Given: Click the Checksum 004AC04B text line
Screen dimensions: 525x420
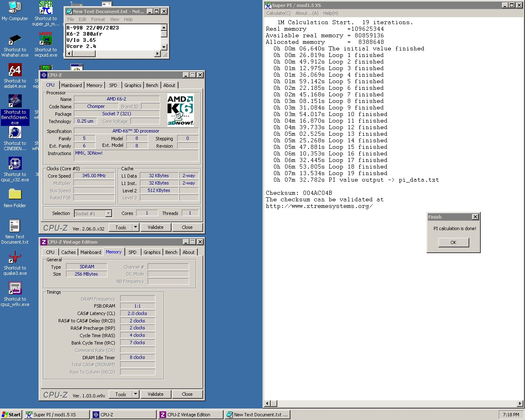Looking at the screenshot, I should click(x=299, y=193).
